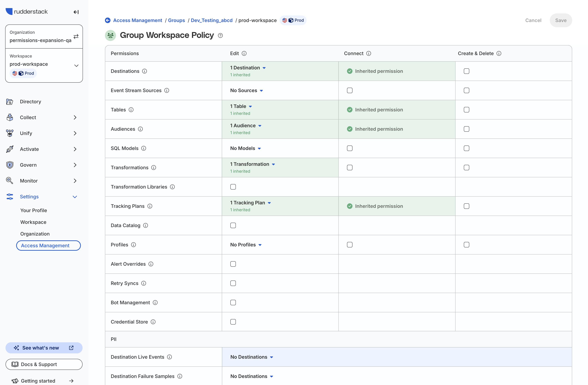Check Connect permission for Event Stream Sources

tap(350, 90)
